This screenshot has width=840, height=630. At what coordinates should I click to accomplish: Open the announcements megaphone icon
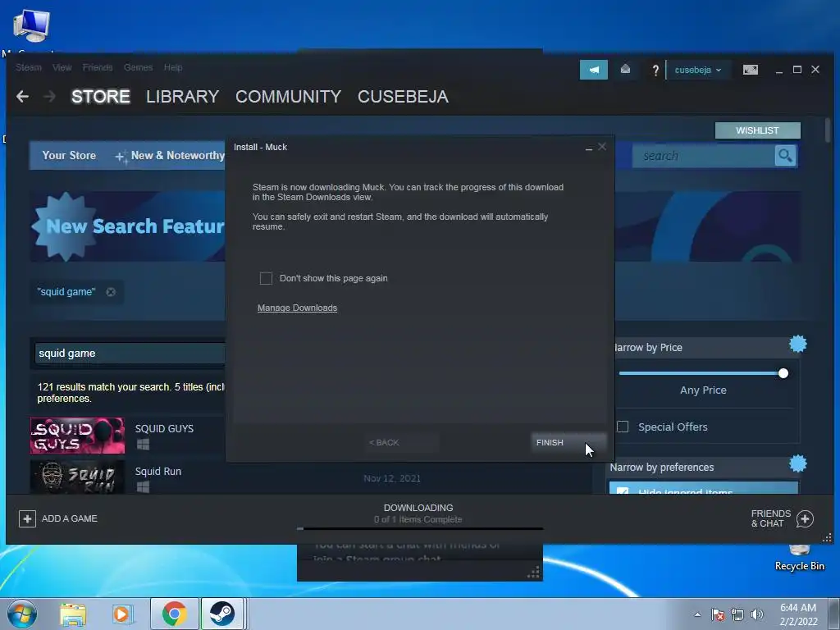tap(594, 70)
